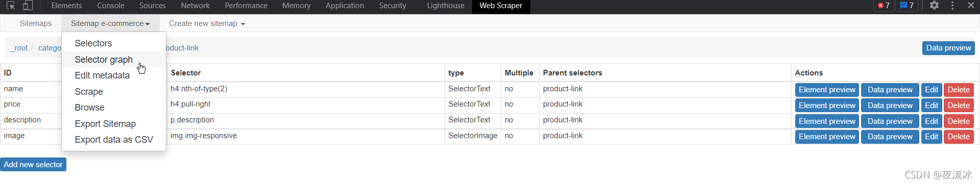The width and height of the screenshot is (980, 184).
Task: Activate the inspect element picker icon
Action: [x=10, y=6]
